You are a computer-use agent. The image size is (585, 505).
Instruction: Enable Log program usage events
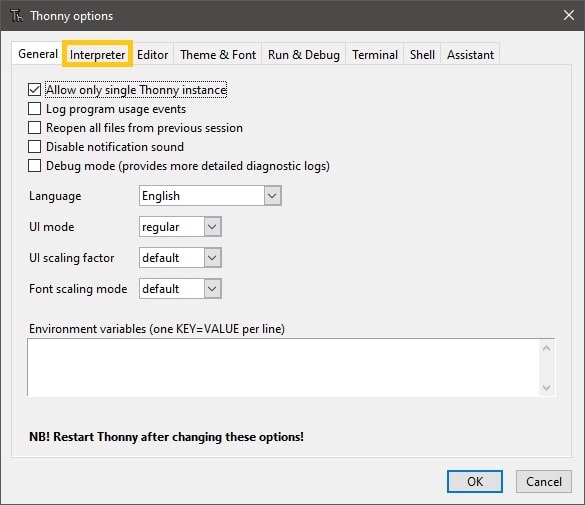34,109
